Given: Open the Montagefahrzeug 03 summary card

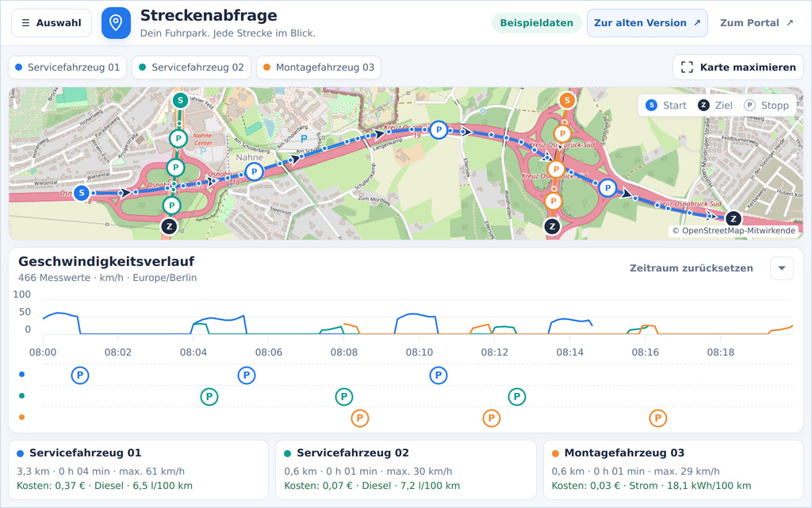Looking at the screenshot, I should pos(673,470).
